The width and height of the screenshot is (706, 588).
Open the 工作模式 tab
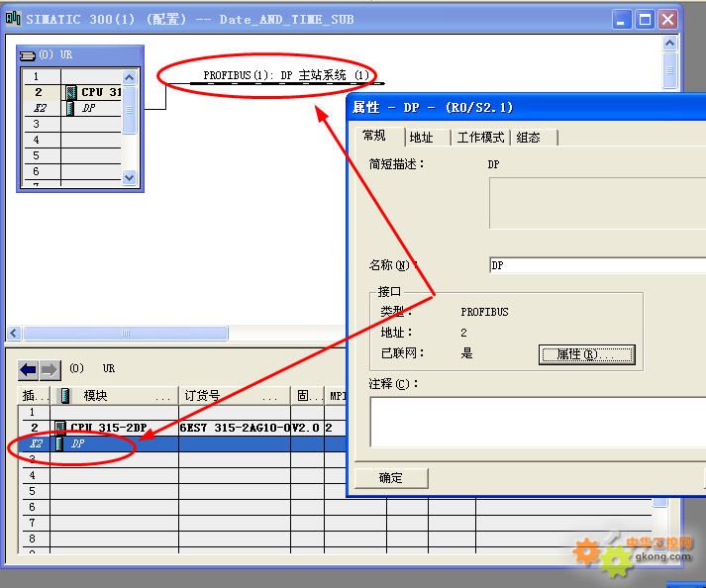(480, 138)
